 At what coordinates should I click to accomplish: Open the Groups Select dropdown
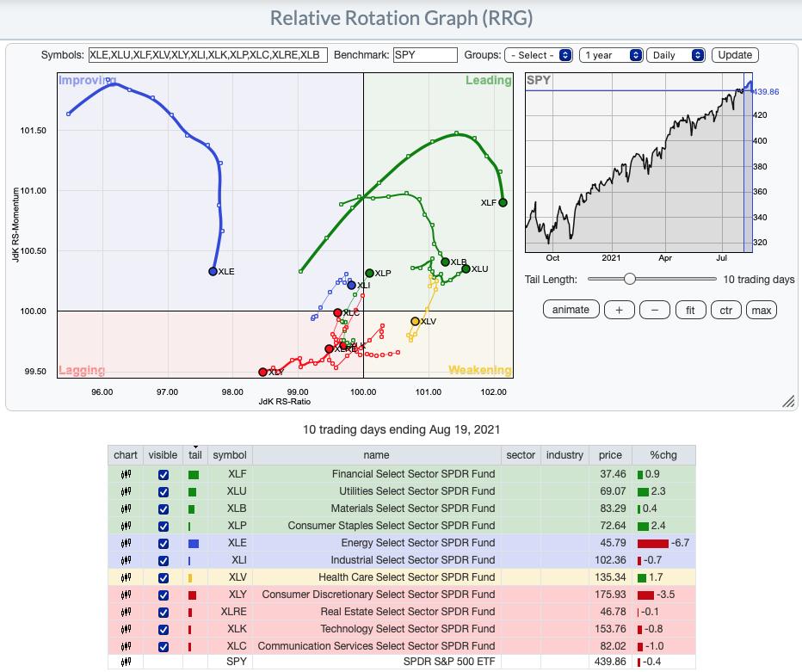[x=538, y=55]
